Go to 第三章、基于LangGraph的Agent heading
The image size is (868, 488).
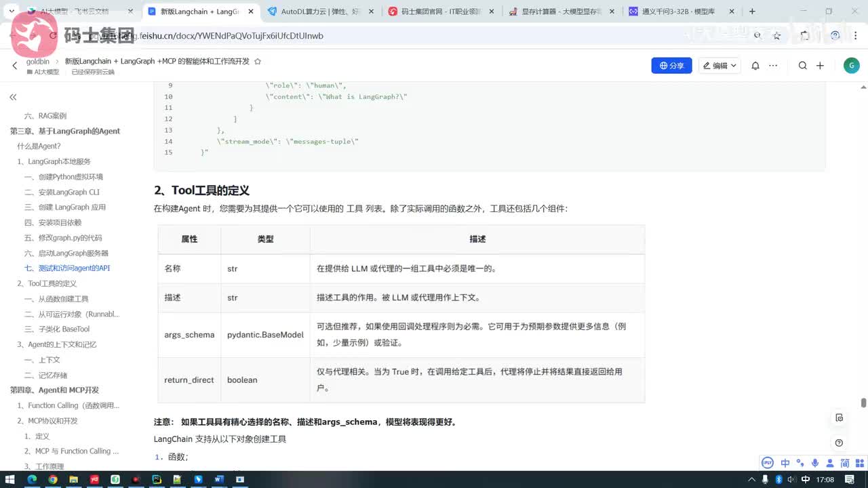tap(65, 131)
